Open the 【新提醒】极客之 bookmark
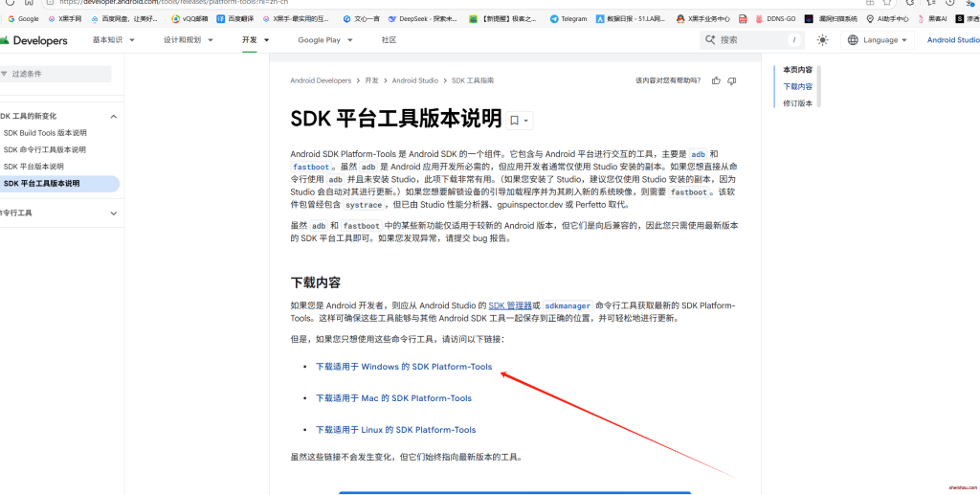Image resolution: width=980 pixels, height=495 pixels. [503, 19]
